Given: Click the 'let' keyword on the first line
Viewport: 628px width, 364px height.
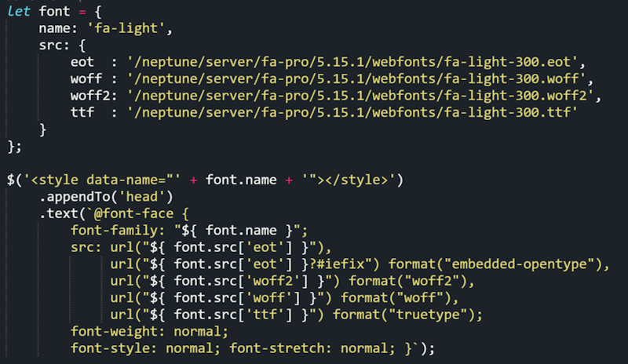Looking at the screenshot, I should 19,9.
